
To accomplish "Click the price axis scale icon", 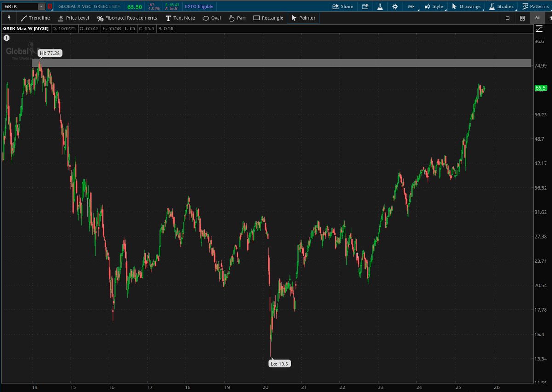I will pos(539,29).
